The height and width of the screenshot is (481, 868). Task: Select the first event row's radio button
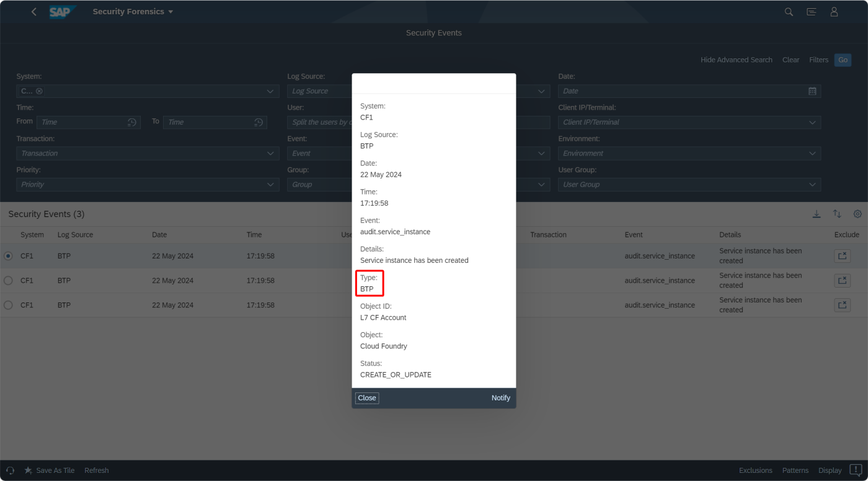click(x=7, y=255)
